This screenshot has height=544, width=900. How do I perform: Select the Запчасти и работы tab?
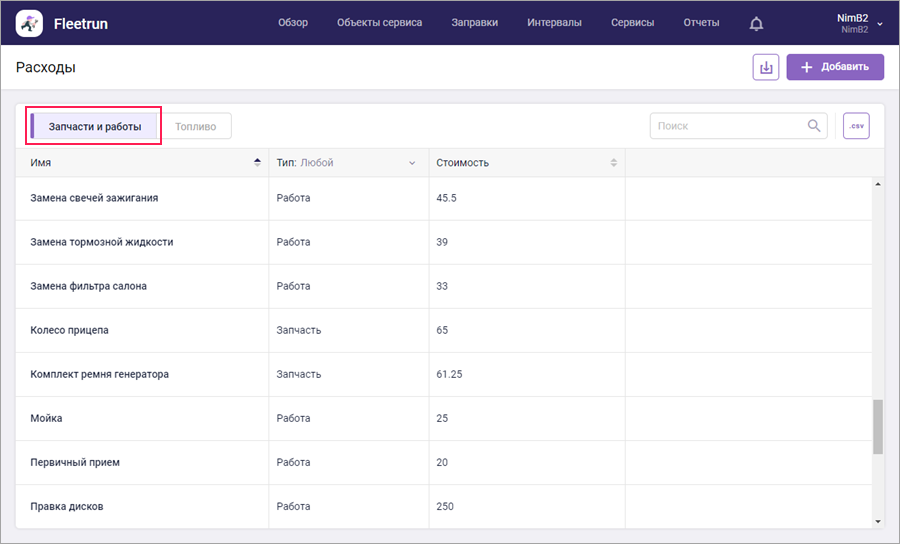[x=94, y=126]
